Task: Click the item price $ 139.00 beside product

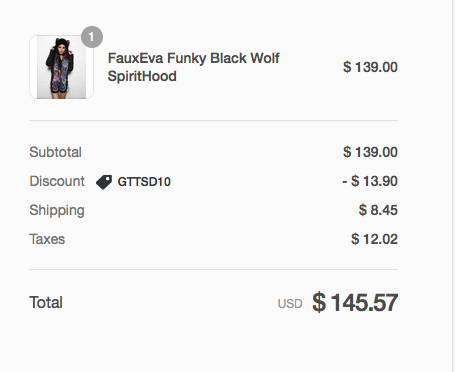Action: pos(370,67)
